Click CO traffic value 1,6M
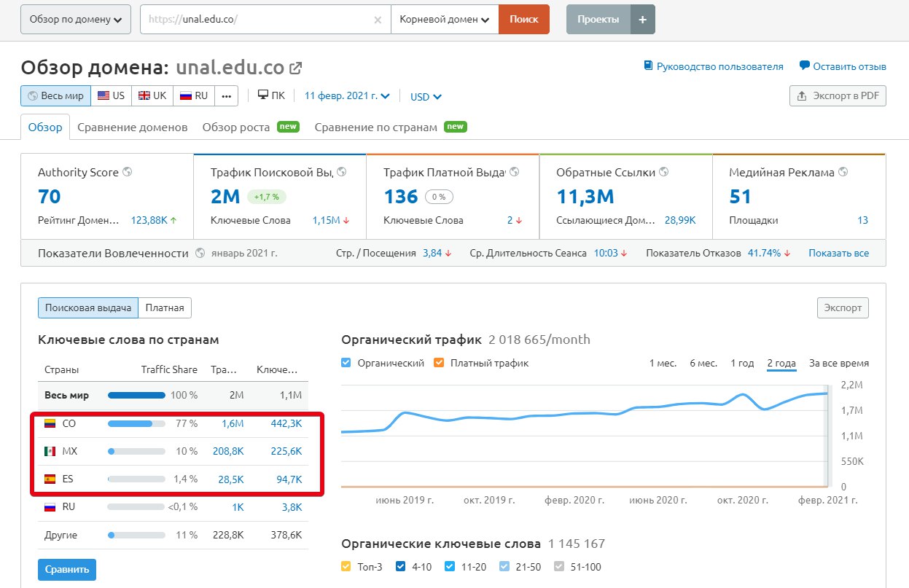The width and height of the screenshot is (909, 588). (232, 423)
